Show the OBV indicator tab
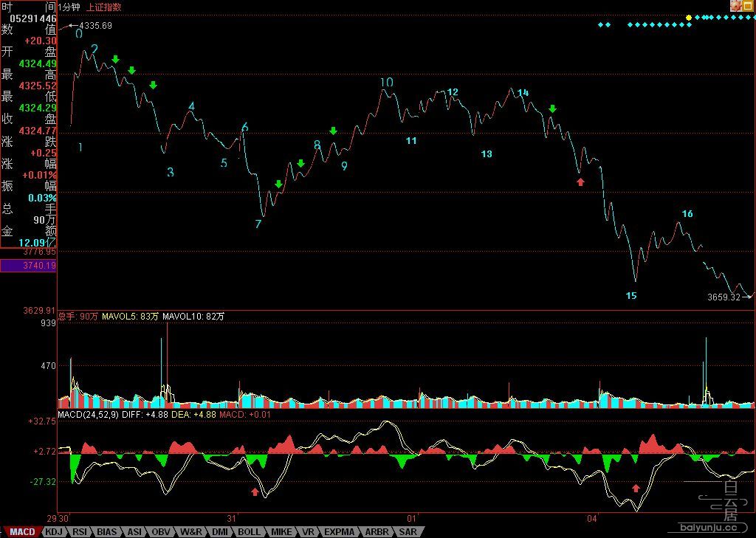The image size is (756, 538). 160,532
